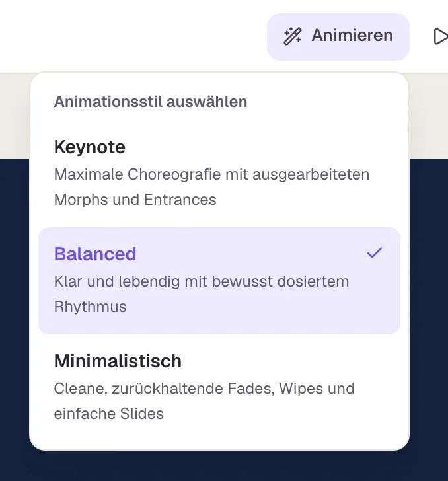Click "Klar und lebendig mit bewusst dosiertem" text
The width and height of the screenshot is (448, 481).
(202, 281)
